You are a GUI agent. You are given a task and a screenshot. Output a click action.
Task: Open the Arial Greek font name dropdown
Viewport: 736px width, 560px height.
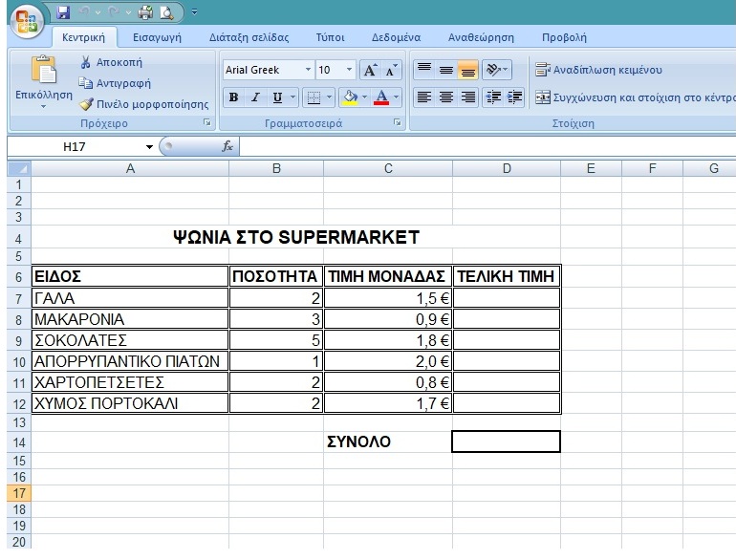click(x=308, y=70)
